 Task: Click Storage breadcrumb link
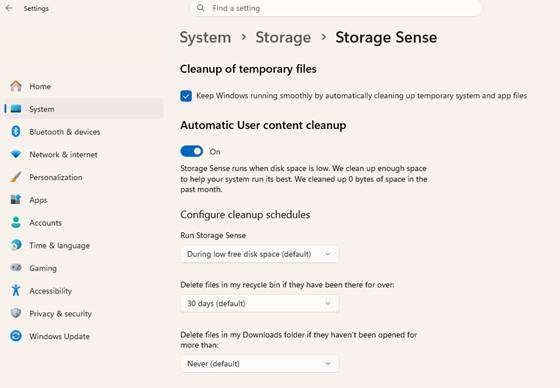point(283,38)
